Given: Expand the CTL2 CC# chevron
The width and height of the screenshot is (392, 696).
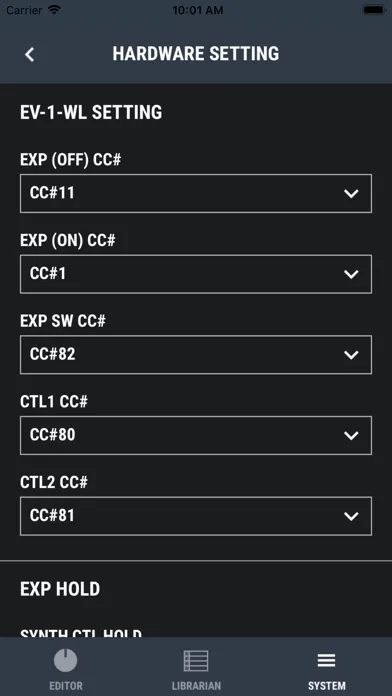Looking at the screenshot, I should pos(351,516).
